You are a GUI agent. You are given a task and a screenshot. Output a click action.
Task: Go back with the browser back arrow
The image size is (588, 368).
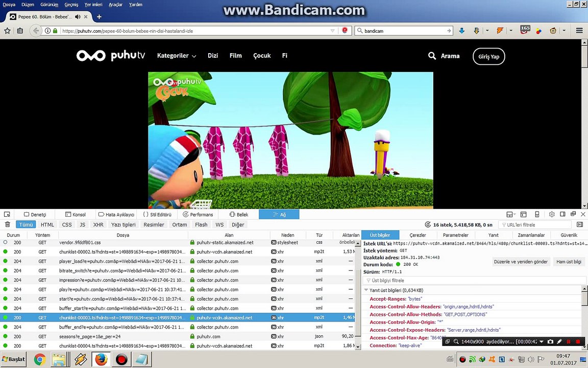(x=36, y=31)
